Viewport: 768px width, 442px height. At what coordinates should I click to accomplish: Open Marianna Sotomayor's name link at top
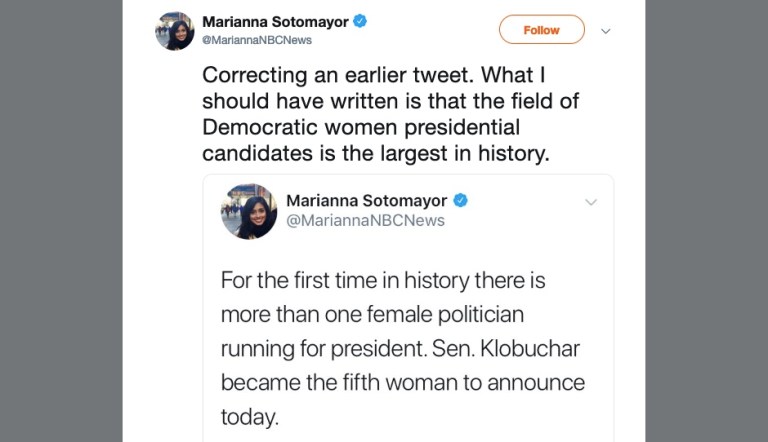click(x=276, y=20)
